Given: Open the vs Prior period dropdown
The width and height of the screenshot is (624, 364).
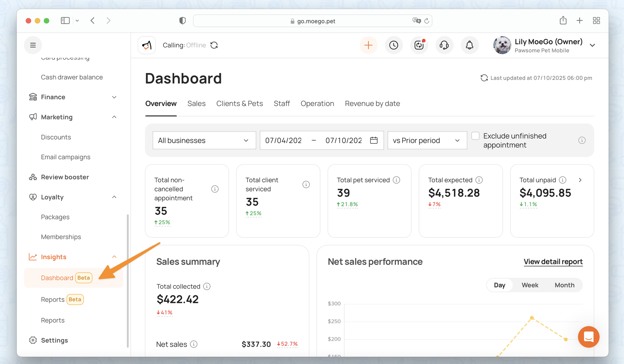Looking at the screenshot, I should pos(427,141).
